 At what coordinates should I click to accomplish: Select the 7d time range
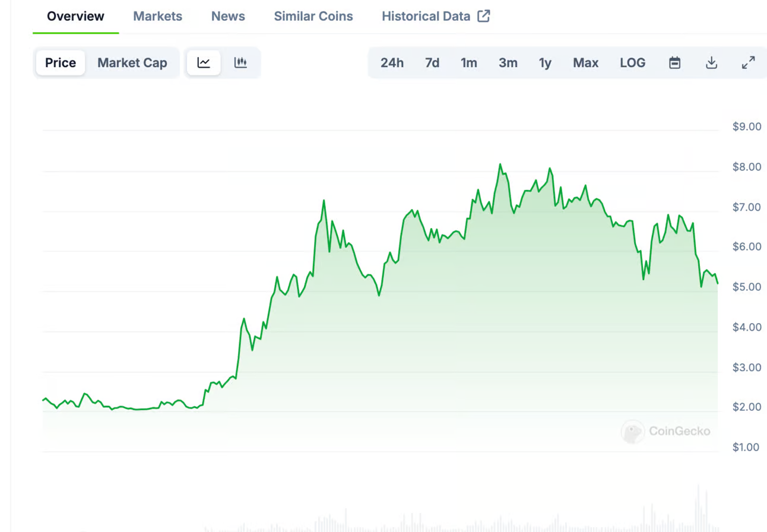pos(432,63)
